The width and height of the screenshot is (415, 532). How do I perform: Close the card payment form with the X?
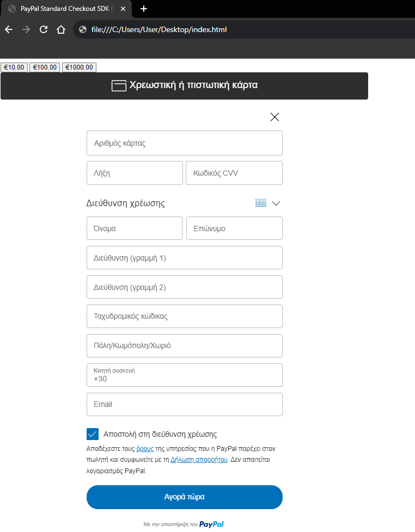tap(274, 116)
